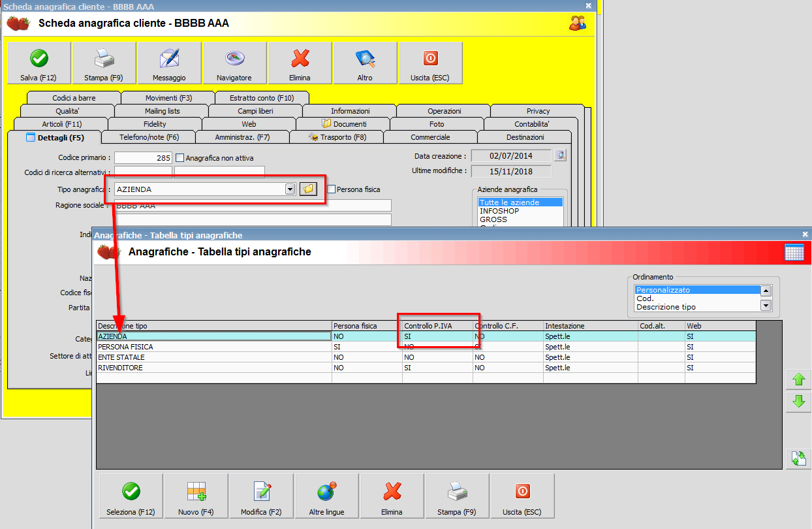The image size is (812, 529).
Task: Open Foto tab
Action: tap(437, 124)
